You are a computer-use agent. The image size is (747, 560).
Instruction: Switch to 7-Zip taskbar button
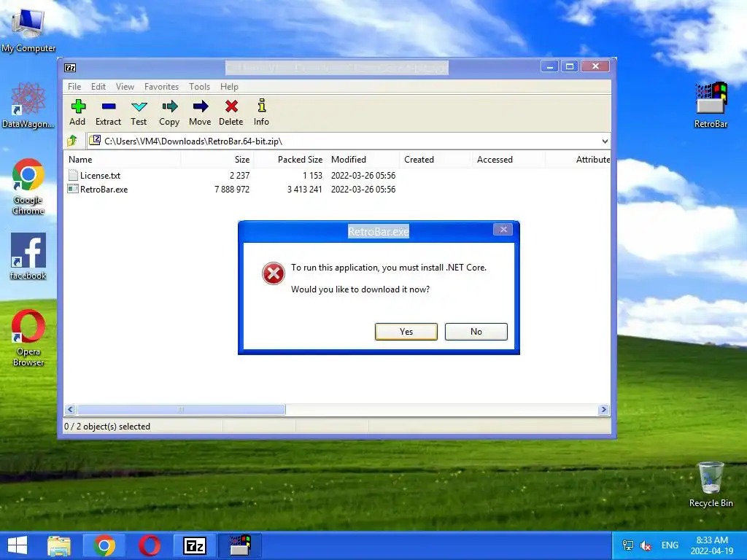pyautogui.click(x=194, y=545)
